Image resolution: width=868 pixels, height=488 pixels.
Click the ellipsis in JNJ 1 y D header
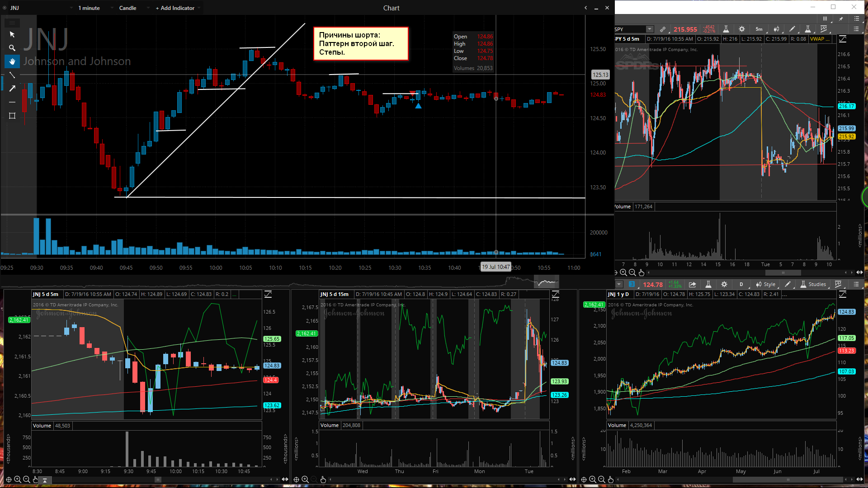click(785, 294)
